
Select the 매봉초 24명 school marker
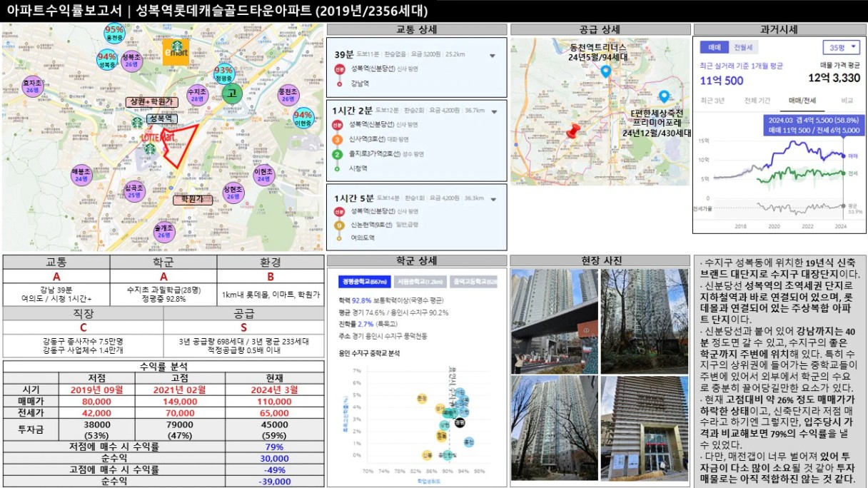(x=81, y=174)
